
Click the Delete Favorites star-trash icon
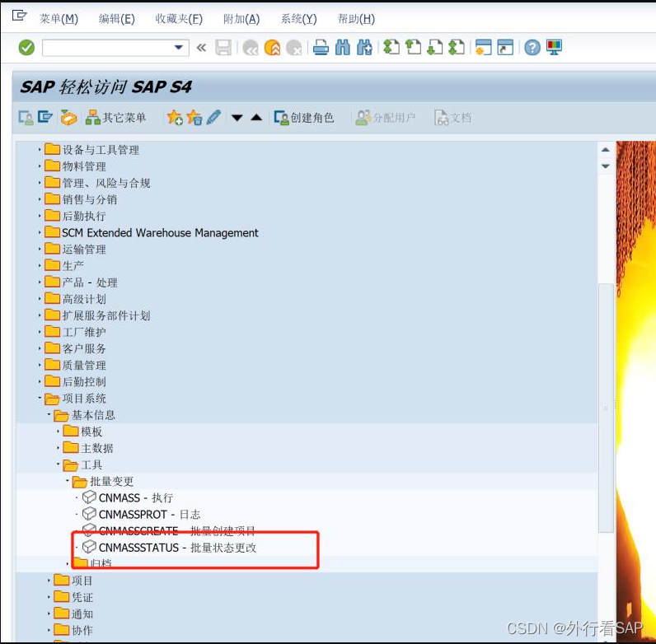194,118
